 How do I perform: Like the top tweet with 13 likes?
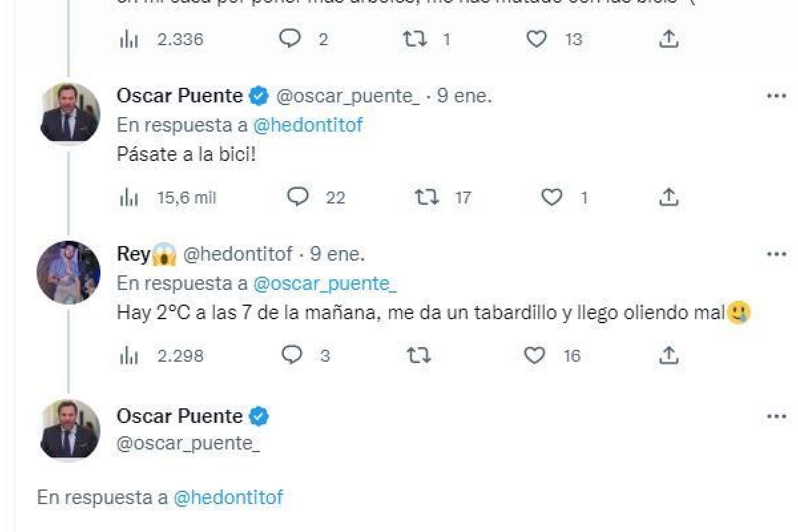click(537, 39)
